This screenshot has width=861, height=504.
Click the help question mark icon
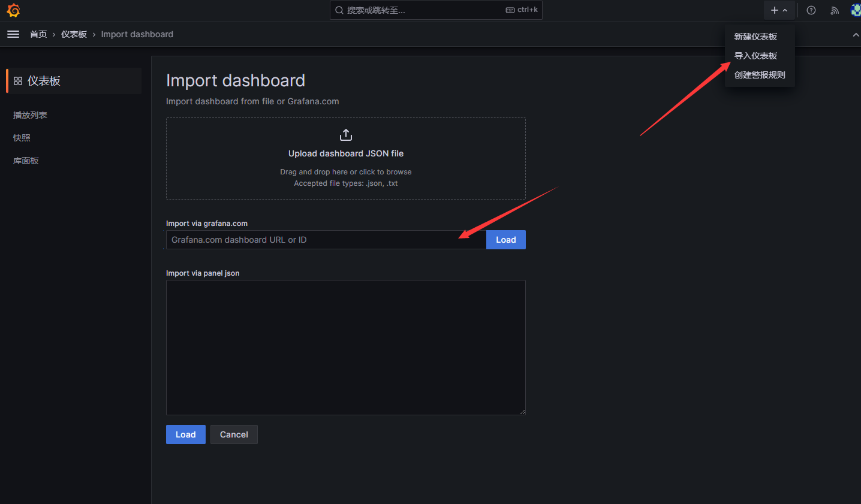811,10
